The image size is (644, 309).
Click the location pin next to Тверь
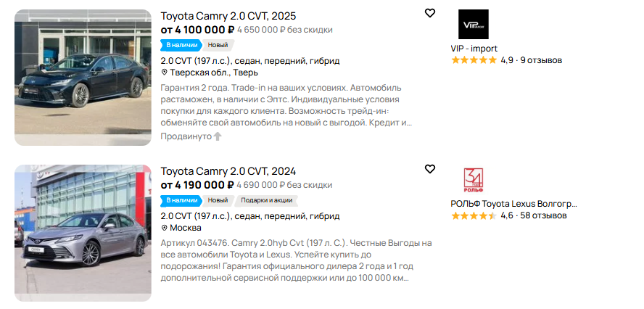pos(165,73)
